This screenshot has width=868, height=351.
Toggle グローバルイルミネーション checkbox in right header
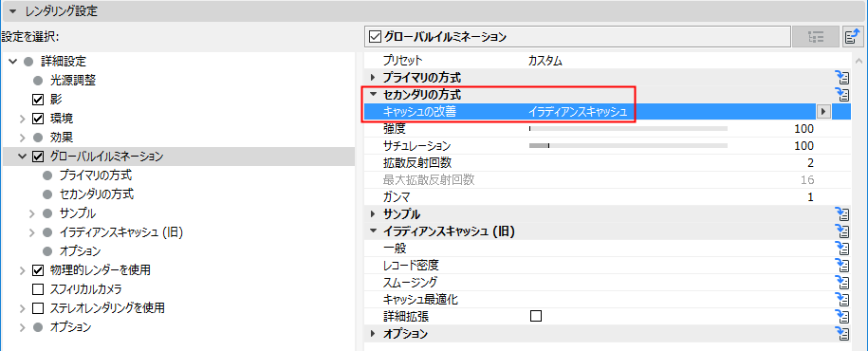[376, 37]
